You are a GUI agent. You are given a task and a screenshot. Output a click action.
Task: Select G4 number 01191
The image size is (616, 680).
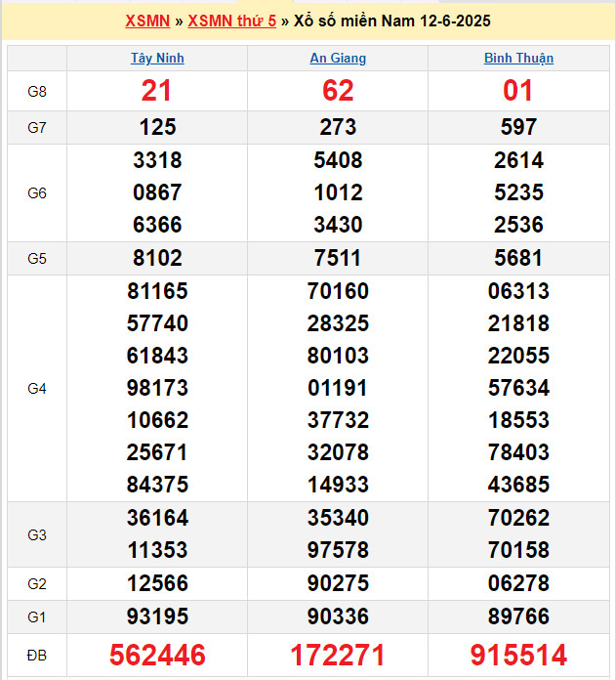pos(338,388)
